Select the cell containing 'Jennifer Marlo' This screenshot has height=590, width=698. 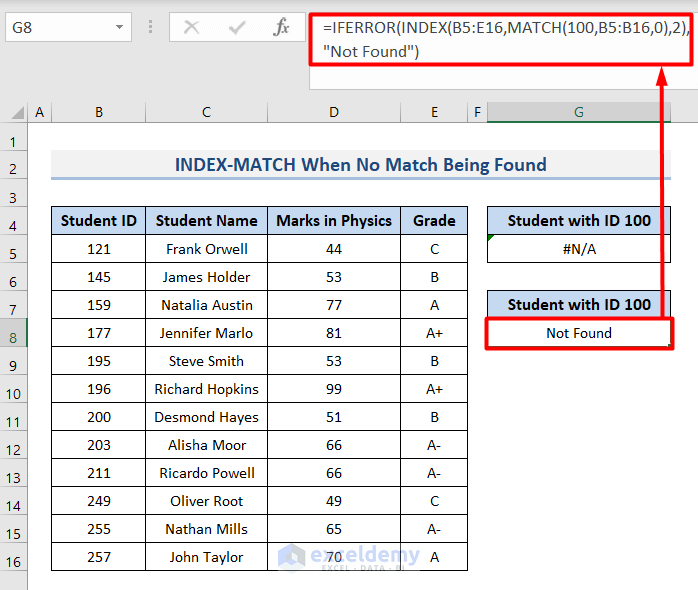coord(206,333)
